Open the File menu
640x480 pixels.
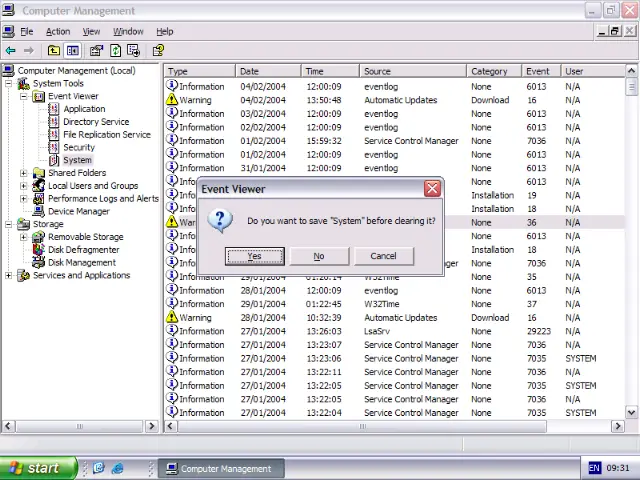tap(27, 31)
